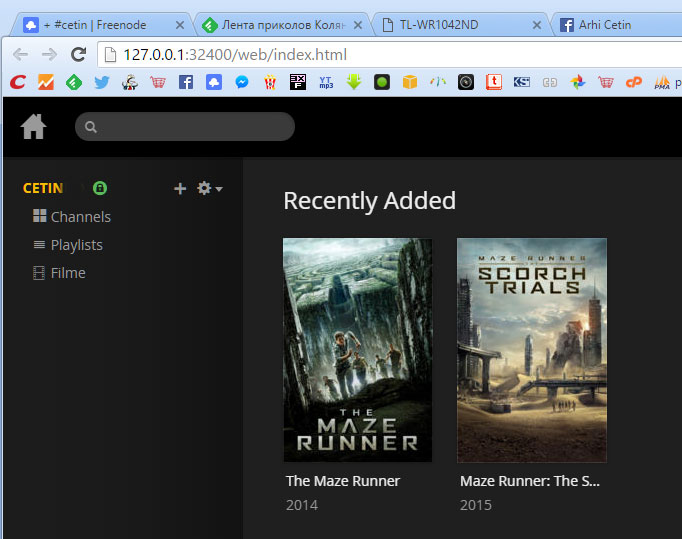Screen dimensions: 682x539
Task: Open the colorful pinwheel bookmark
Action: pos(578,82)
